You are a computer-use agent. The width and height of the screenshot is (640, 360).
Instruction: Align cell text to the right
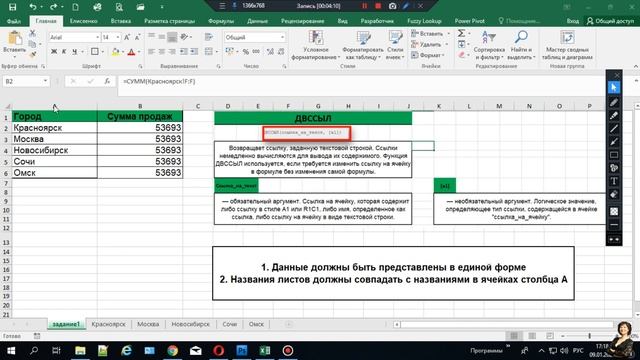point(172,51)
